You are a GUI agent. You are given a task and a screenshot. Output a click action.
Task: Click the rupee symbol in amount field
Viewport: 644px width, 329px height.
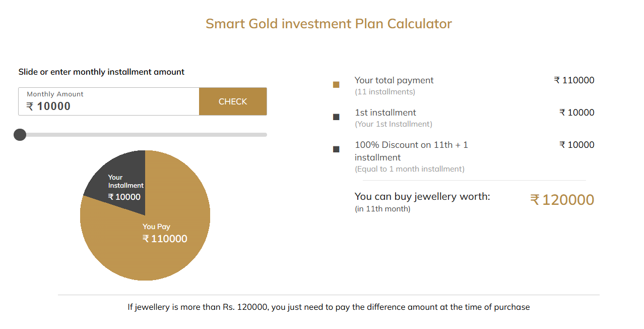30,106
